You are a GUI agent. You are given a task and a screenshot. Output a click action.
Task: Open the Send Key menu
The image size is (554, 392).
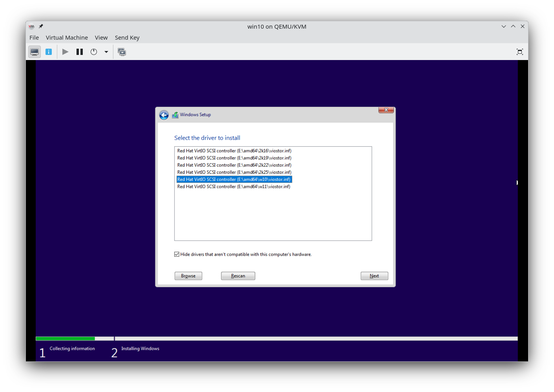pyautogui.click(x=127, y=38)
